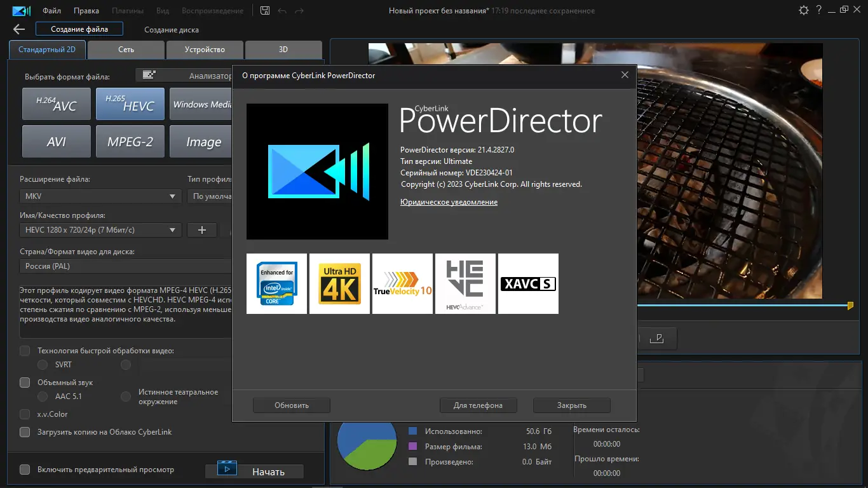Screen dimensions: 868x488
Task: Click the Ultra HD 4K badge
Action: [x=339, y=283]
